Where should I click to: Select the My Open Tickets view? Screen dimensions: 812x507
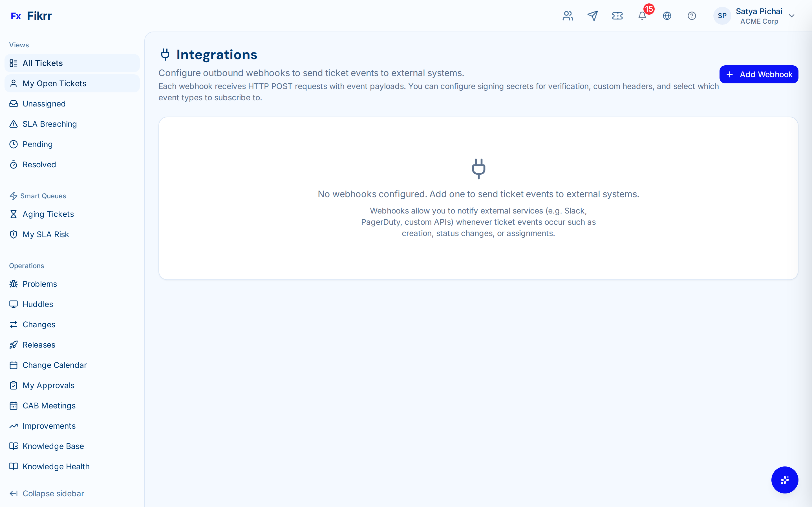click(x=54, y=83)
